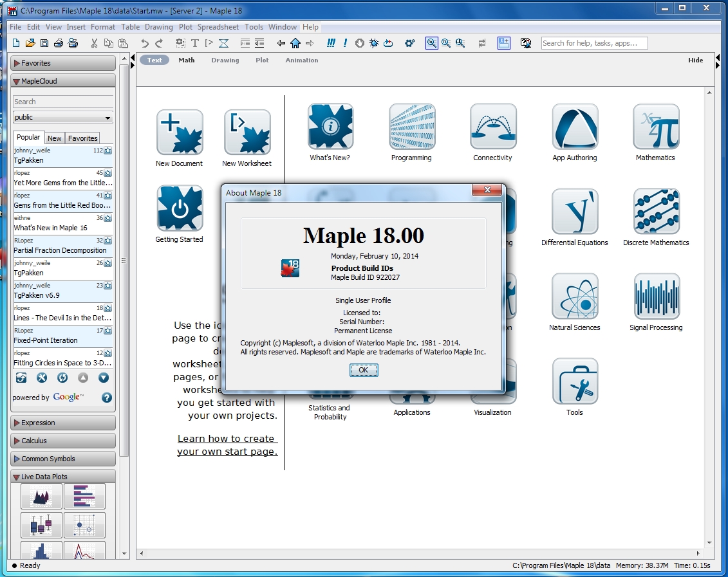Expand the Calculus palette
Image resolution: width=728 pixels, height=577 pixels.
(x=63, y=441)
